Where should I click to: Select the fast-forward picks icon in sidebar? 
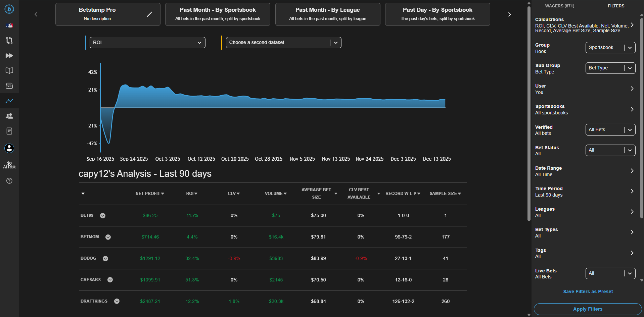point(9,56)
